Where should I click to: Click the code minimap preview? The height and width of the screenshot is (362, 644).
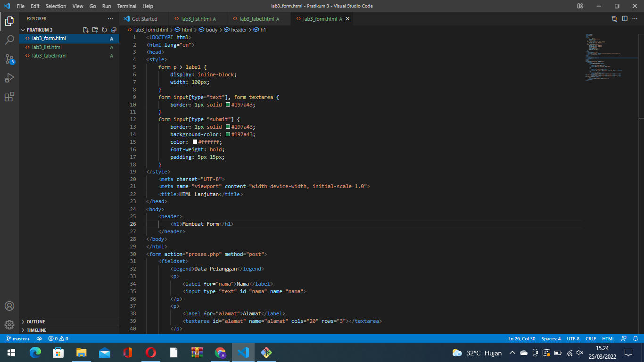(x=611, y=58)
